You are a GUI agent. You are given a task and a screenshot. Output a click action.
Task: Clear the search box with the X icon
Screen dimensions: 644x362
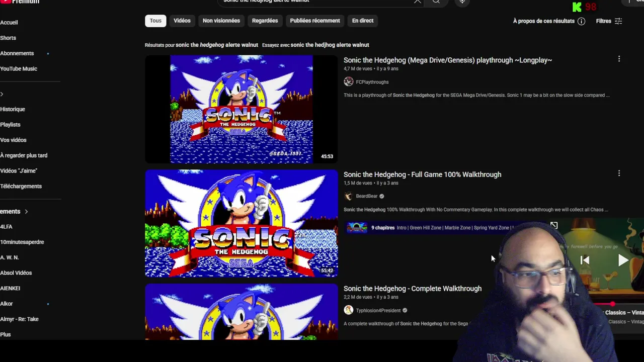(x=418, y=2)
